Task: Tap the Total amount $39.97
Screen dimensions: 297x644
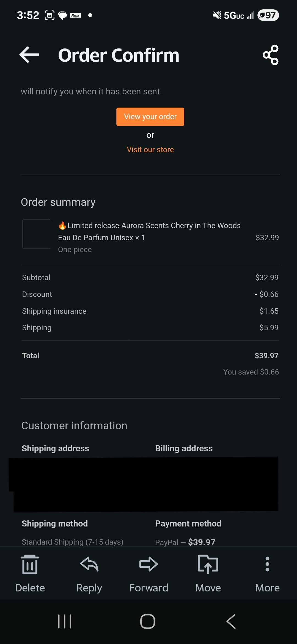Action: pos(266,356)
